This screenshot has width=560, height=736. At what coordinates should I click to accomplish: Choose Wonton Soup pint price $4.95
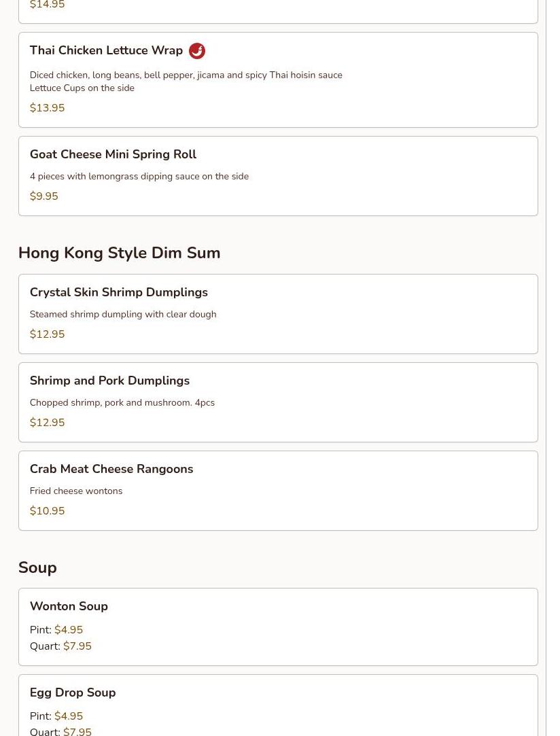point(68,630)
